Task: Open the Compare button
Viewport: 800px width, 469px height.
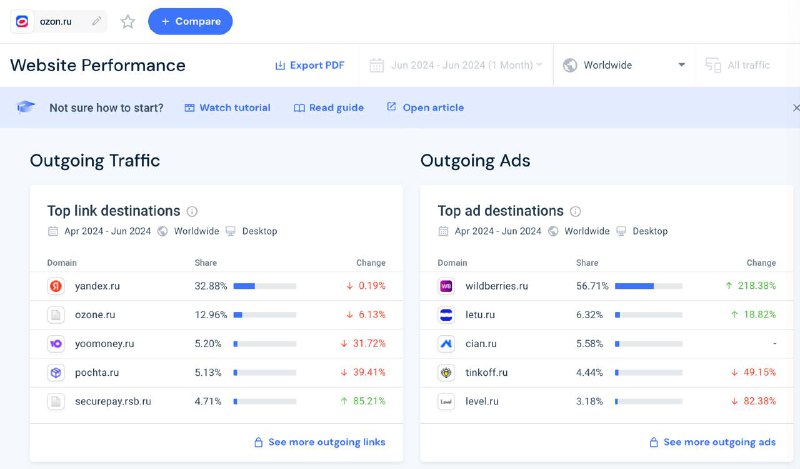Action: pos(190,21)
